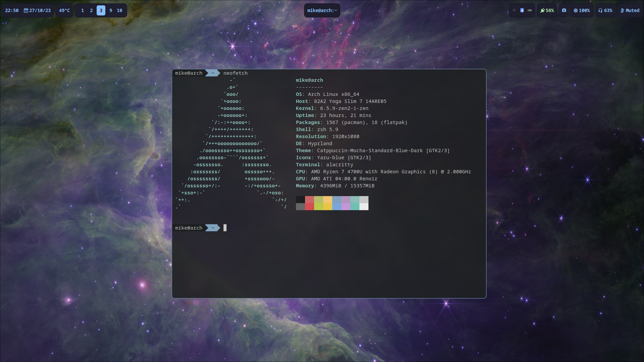644x362 pixels.
Task: Click 'Theme: Catppuccin-Mocha' line
Action: tap(373, 150)
